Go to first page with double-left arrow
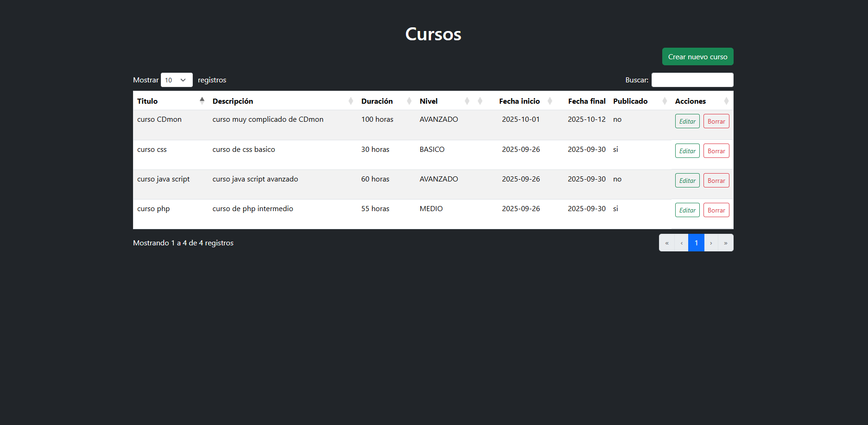 coord(667,243)
